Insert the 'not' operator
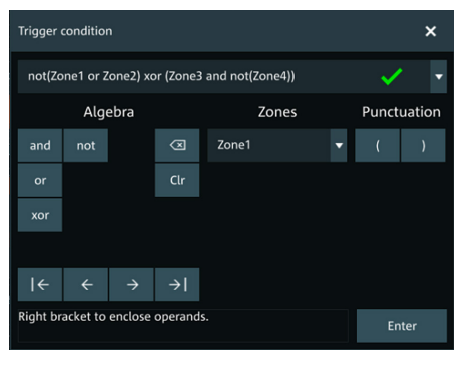Viewport: 468px width, 366px height. click(x=86, y=145)
